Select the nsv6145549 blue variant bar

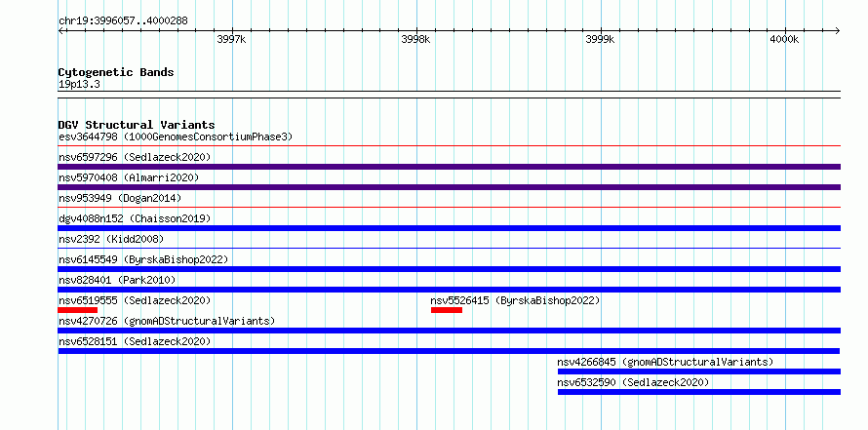(449, 269)
